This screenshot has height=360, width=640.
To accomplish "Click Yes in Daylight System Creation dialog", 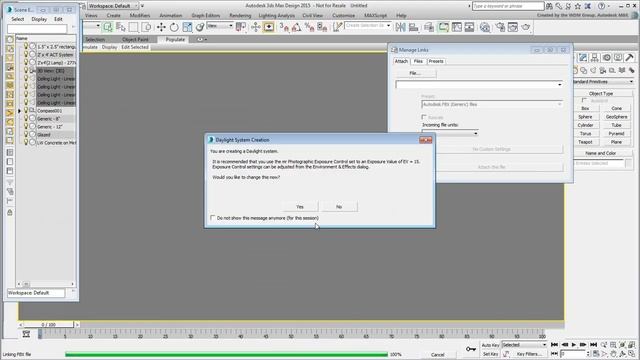I will pyautogui.click(x=300, y=207).
